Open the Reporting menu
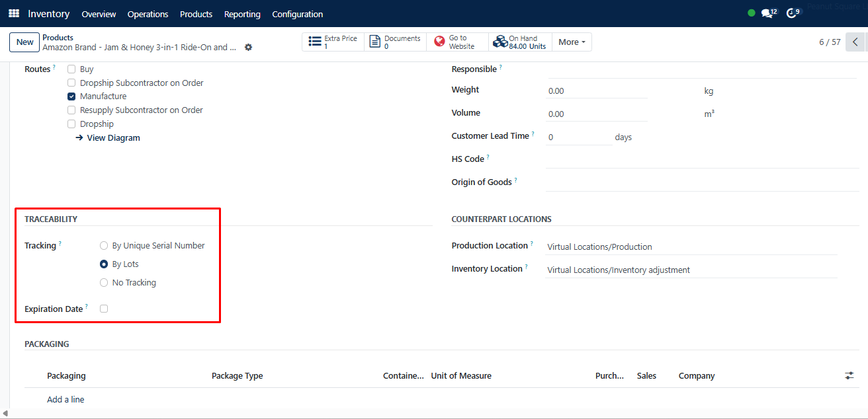Viewport: 868px width, 419px height. point(242,14)
